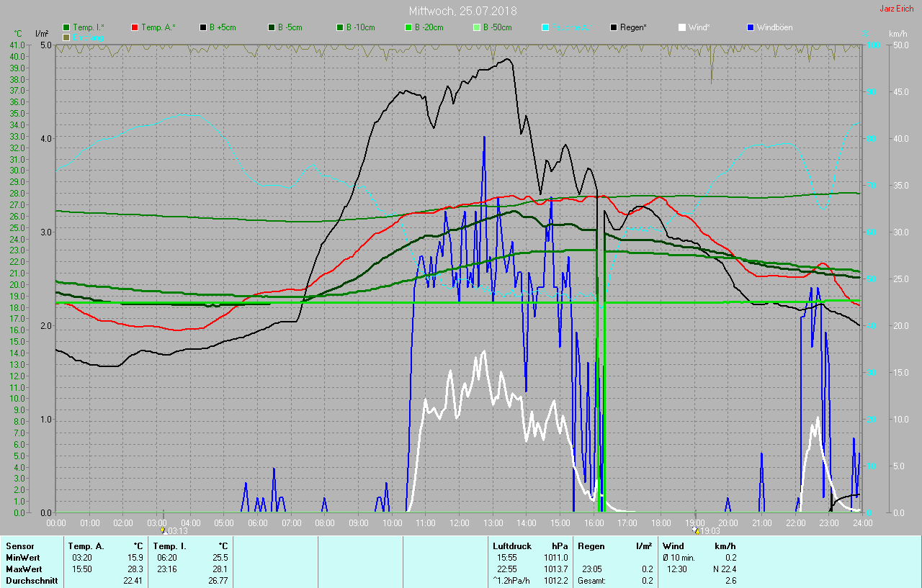
Task: Click the MaxWert row label
Action: [x=22, y=569]
